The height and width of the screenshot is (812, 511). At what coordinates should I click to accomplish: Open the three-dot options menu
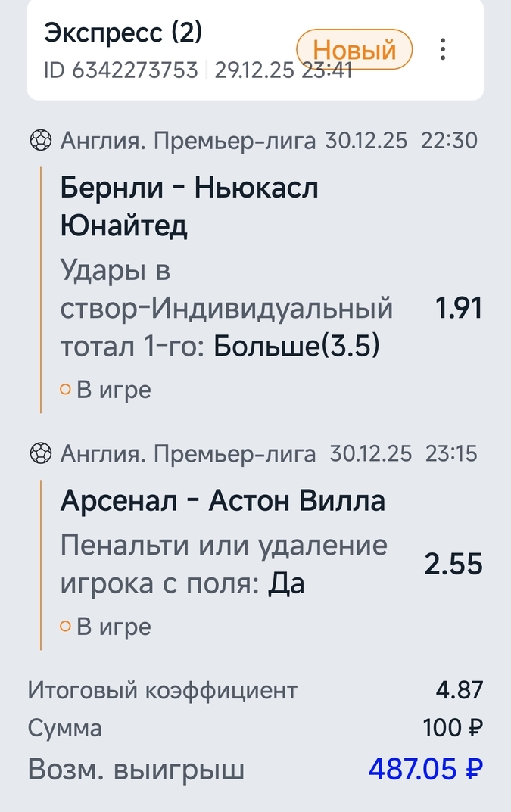pyautogui.click(x=443, y=50)
